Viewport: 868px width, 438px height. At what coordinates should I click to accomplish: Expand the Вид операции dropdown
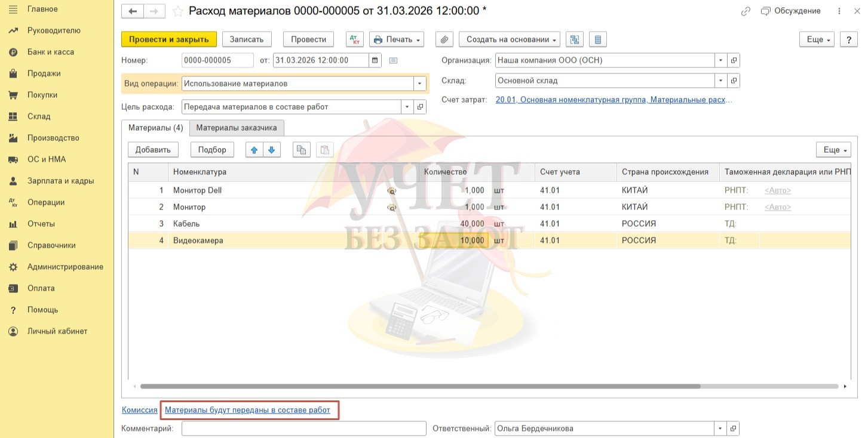click(x=420, y=84)
